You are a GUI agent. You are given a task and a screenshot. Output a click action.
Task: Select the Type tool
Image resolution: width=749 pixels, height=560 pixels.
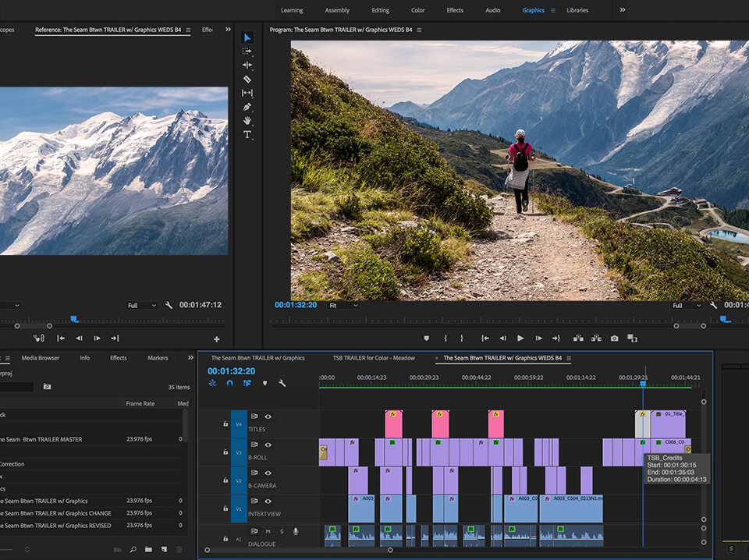click(247, 133)
